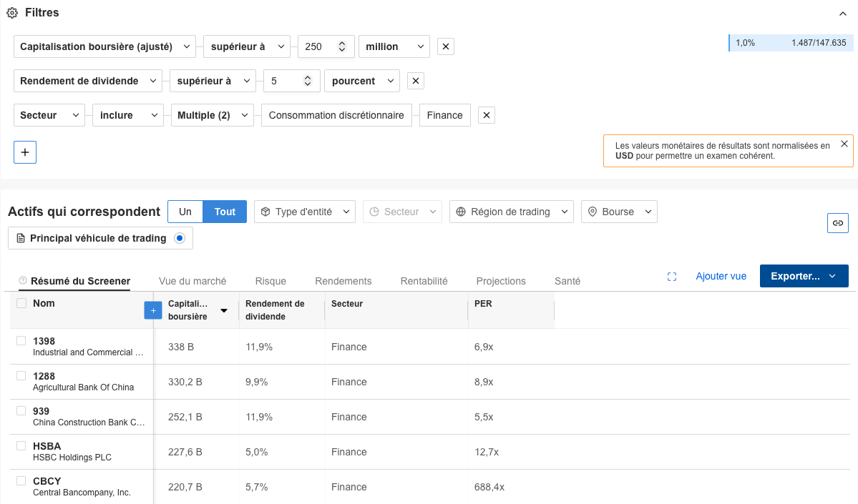Add a new filter with plus button
The width and height of the screenshot is (858, 504).
point(25,152)
